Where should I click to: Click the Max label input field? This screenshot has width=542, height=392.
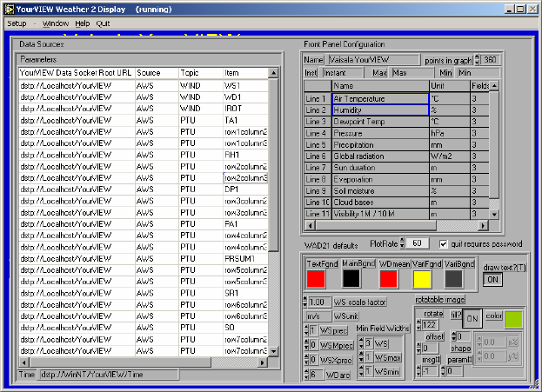[x=412, y=73]
